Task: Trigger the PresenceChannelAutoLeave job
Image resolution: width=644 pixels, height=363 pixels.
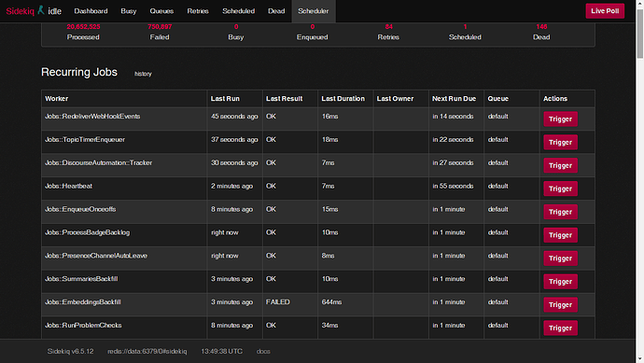Action: point(560,258)
